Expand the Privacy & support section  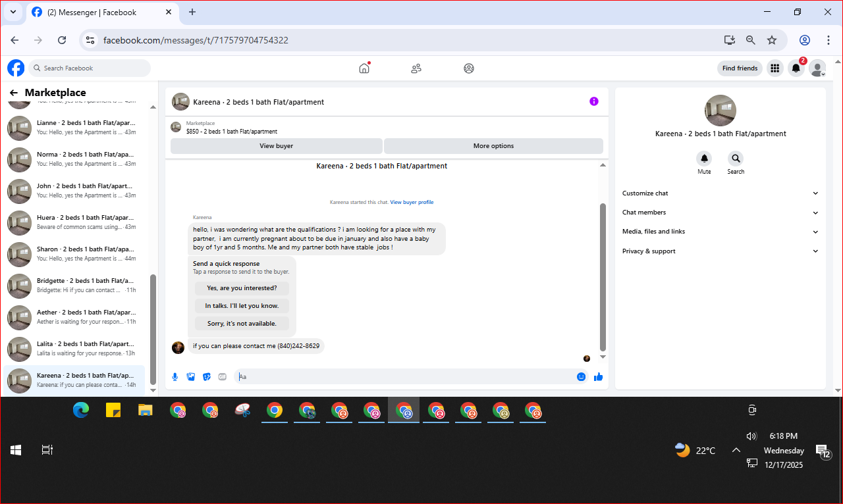(721, 251)
